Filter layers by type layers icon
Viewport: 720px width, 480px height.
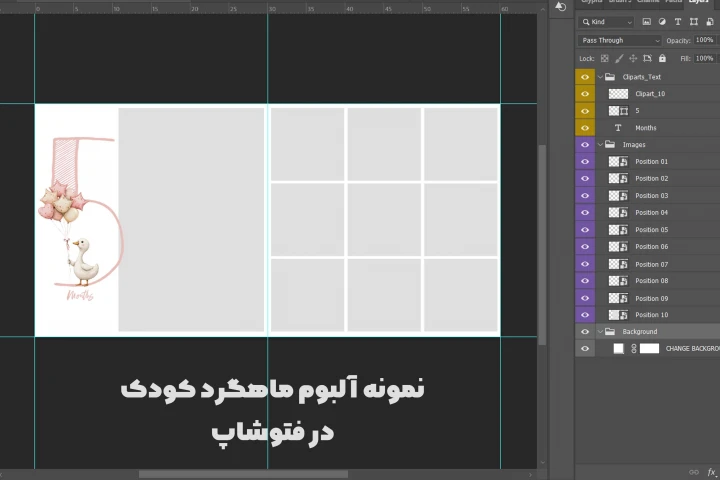point(678,22)
